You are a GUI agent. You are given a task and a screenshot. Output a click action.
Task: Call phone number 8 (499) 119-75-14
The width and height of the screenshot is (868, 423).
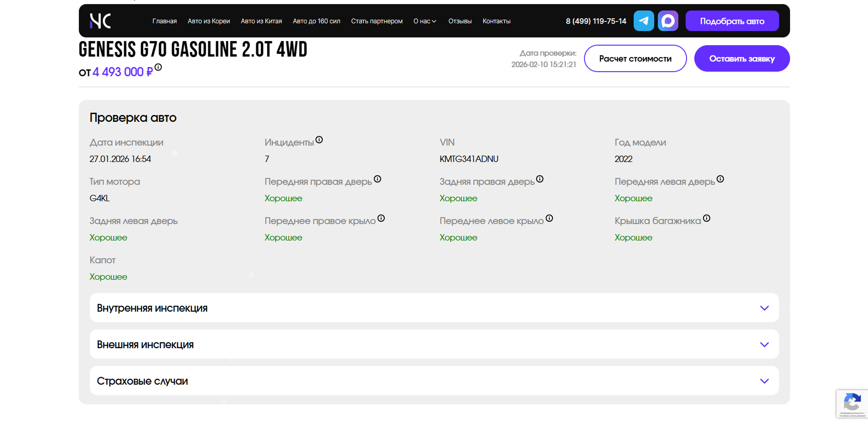tap(596, 21)
